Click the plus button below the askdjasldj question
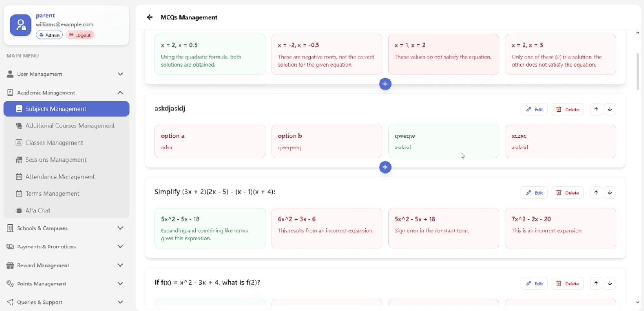 coord(385,167)
